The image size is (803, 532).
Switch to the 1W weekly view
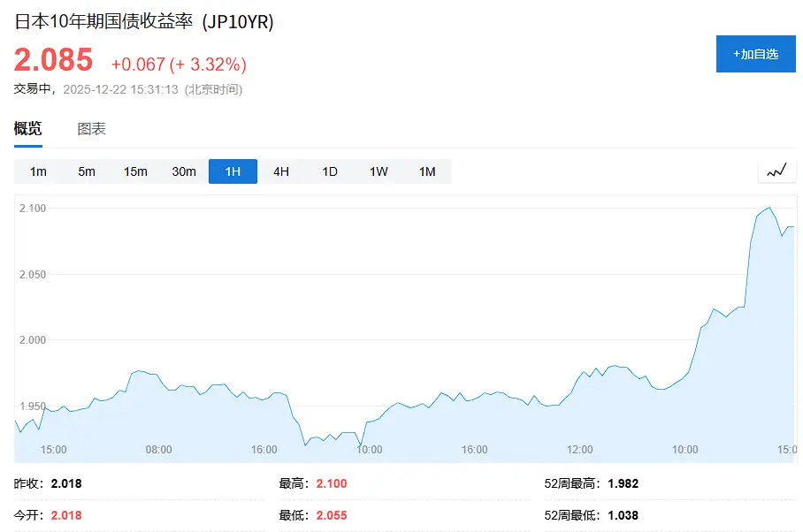pos(378,171)
